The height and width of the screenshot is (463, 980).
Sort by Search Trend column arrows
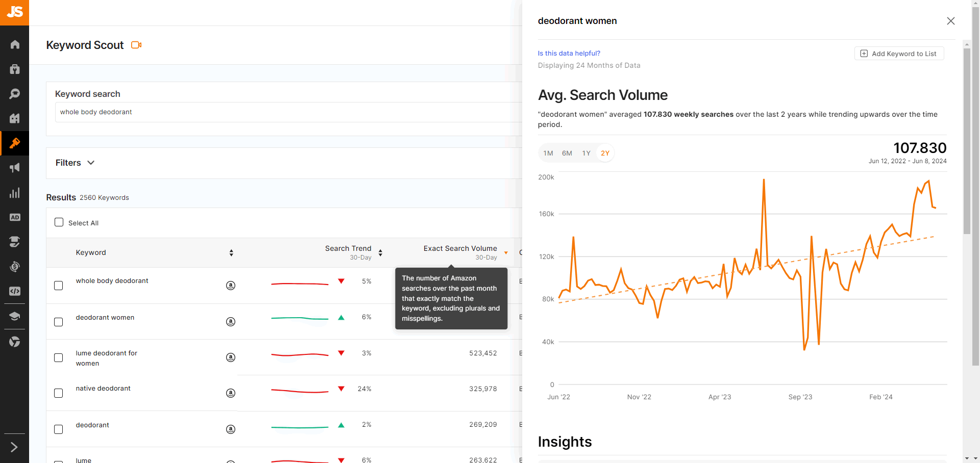tap(380, 253)
